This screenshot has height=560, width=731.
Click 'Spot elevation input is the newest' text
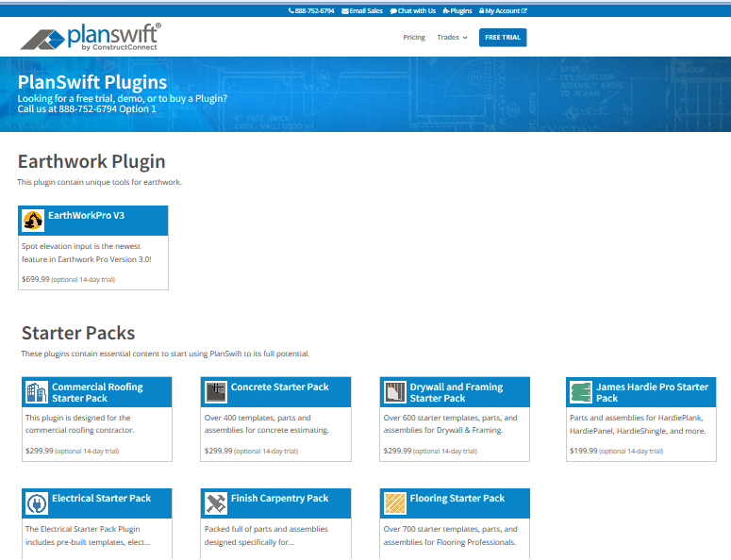click(81, 246)
